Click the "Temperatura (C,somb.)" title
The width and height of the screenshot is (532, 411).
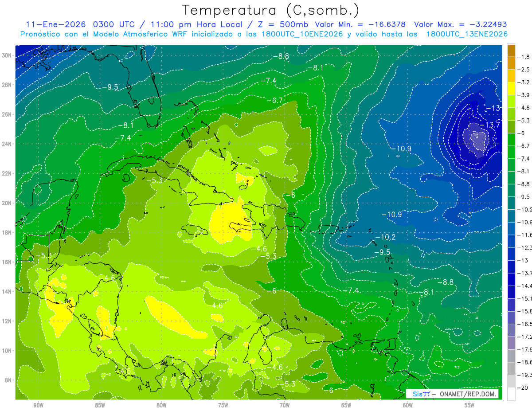[271, 10]
